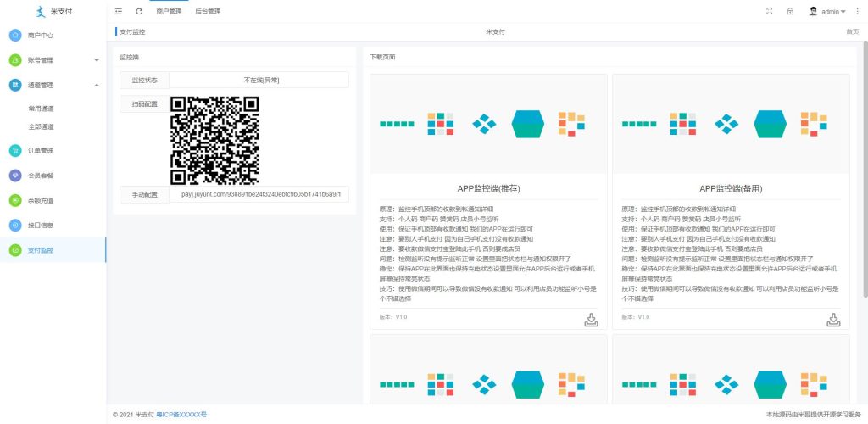The width and height of the screenshot is (868, 424).
Task: Switch to the 商户管理 top tab
Action: point(169,12)
